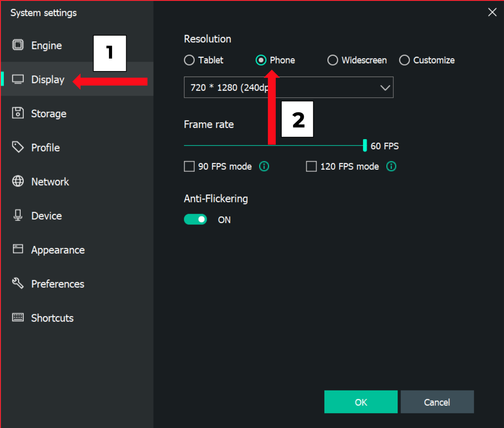Select the Customize resolution option

(404, 60)
